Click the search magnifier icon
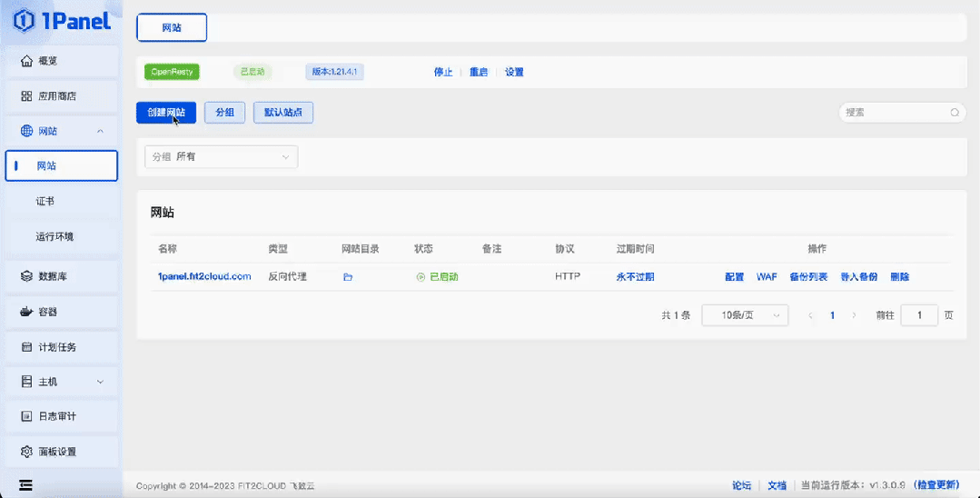 pyautogui.click(x=955, y=113)
